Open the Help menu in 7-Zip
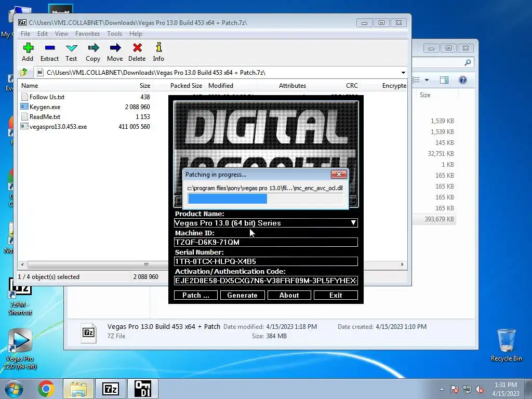This screenshot has width=532, height=399. (x=136, y=34)
